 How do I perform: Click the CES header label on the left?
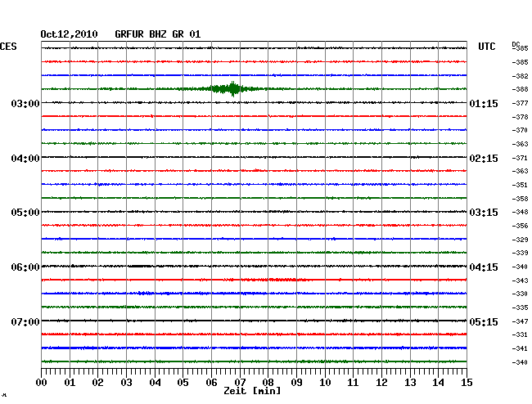point(8,47)
